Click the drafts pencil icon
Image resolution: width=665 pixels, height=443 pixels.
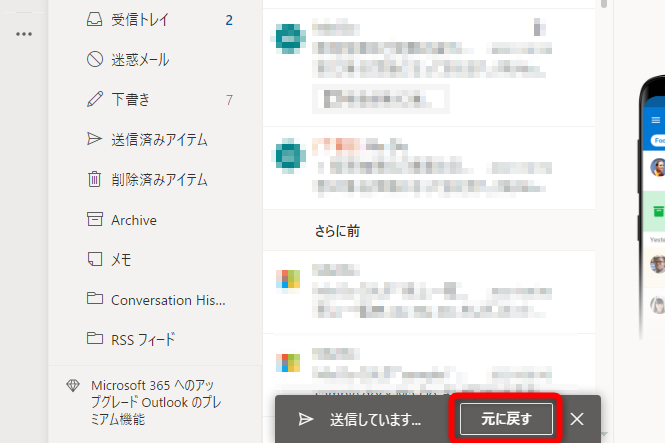tap(95, 99)
